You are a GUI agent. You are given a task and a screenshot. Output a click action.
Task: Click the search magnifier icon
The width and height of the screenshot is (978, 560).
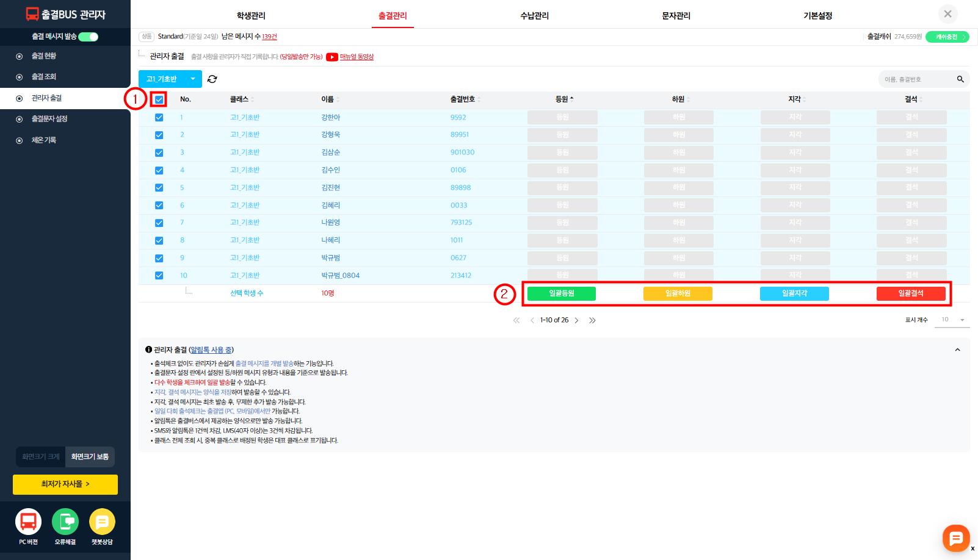tap(960, 79)
